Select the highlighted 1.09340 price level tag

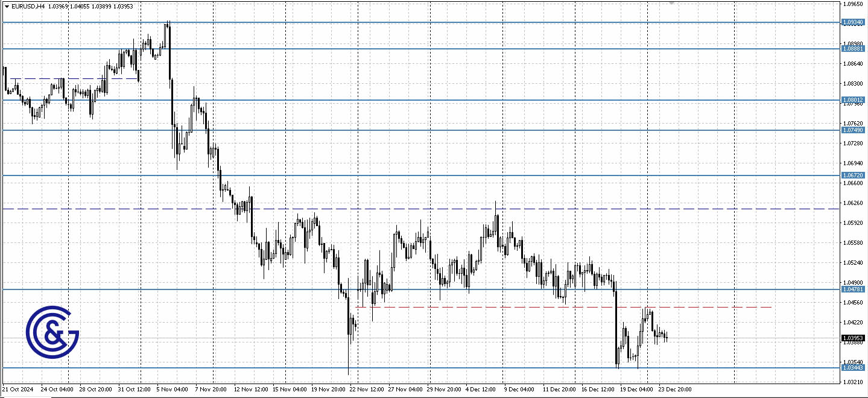[x=853, y=22]
